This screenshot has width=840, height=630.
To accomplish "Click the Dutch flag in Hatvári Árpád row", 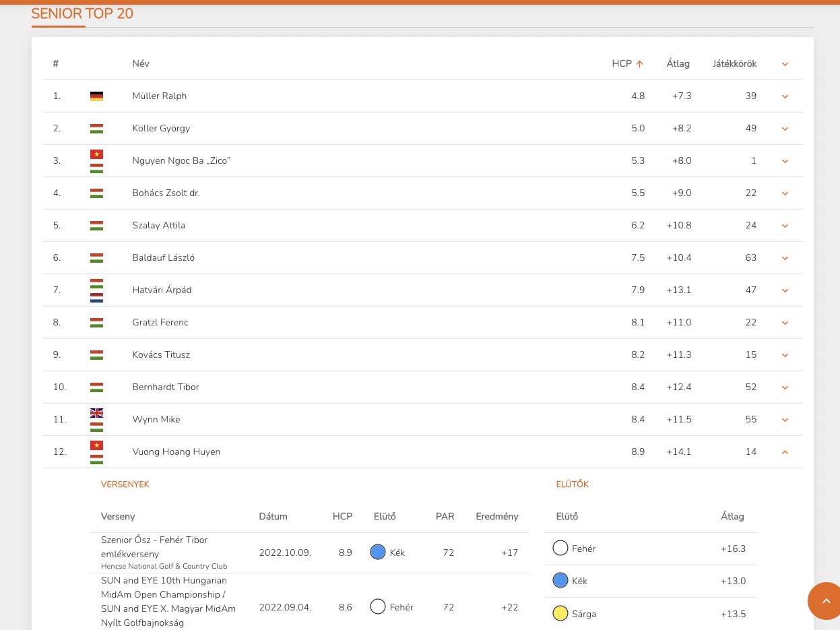I will pos(96,297).
